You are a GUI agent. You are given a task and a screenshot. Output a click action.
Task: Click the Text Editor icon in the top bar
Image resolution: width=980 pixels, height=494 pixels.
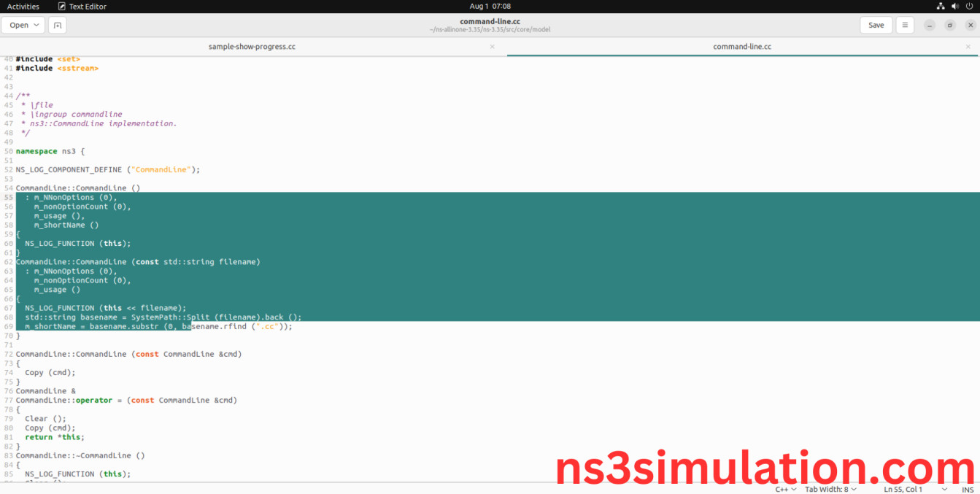click(x=62, y=6)
